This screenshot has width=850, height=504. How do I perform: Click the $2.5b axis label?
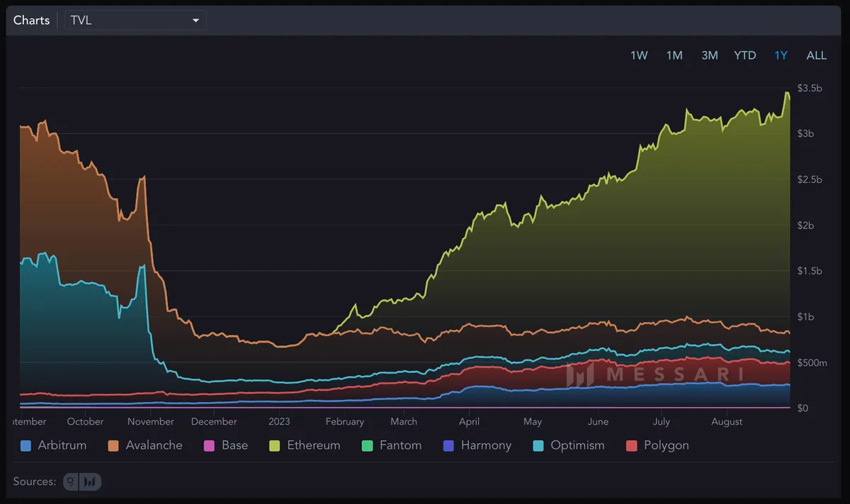[x=810, y=180]
